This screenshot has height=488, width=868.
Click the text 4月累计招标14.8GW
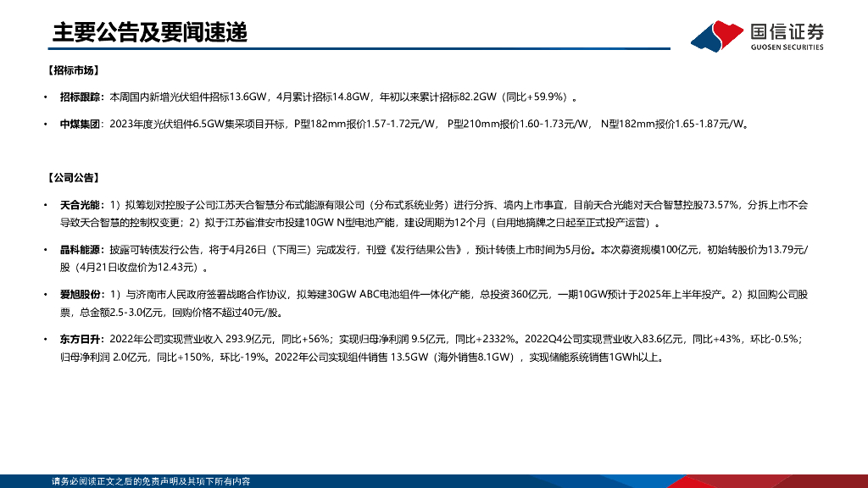323,97
